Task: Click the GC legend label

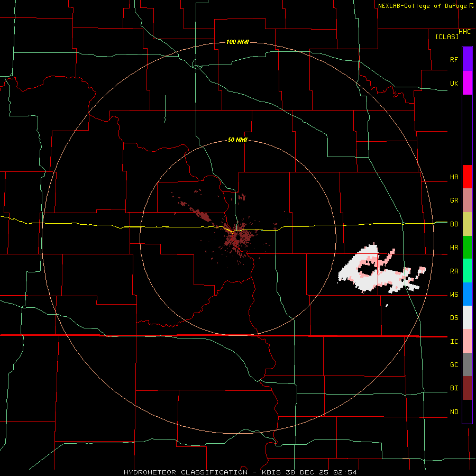Action: (454, 365)
